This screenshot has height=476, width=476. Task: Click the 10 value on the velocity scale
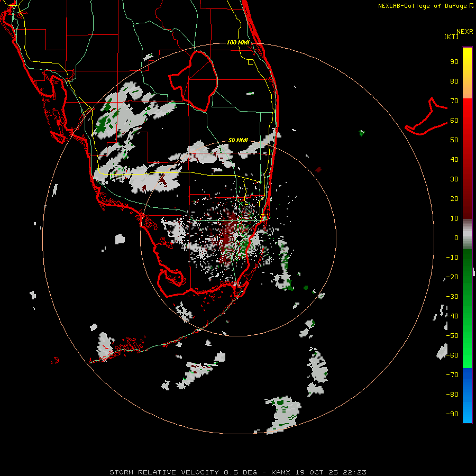tap(454, 218)
